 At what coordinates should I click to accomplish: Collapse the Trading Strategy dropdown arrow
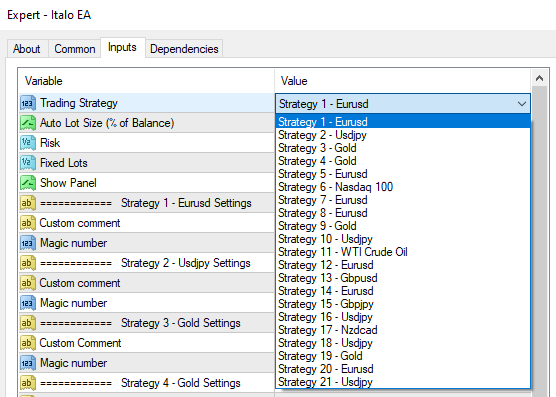coord(522,104)
